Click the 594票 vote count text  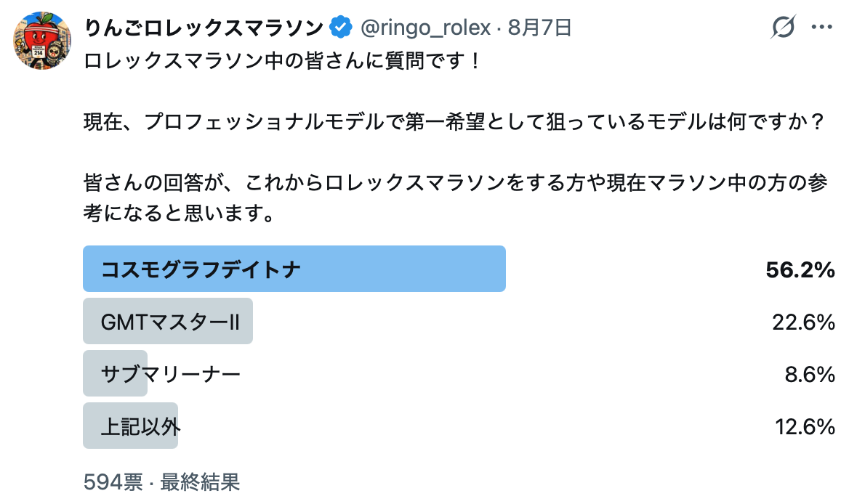click(113, 481)
